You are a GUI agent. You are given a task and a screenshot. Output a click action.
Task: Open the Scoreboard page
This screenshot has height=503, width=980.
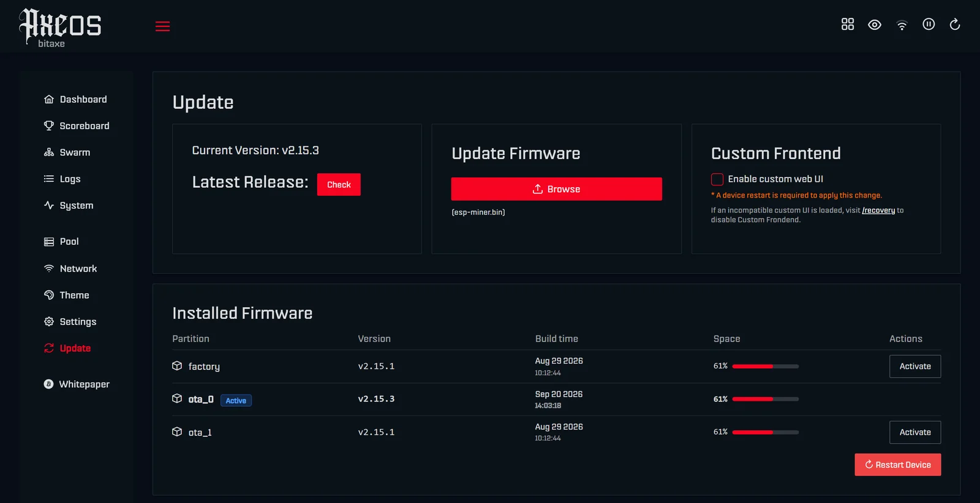pos(77,125)
